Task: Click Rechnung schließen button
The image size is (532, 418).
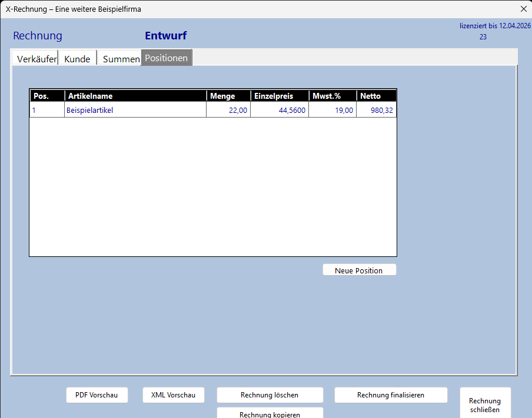Action: pyautogui.click(x=485, y=404)
